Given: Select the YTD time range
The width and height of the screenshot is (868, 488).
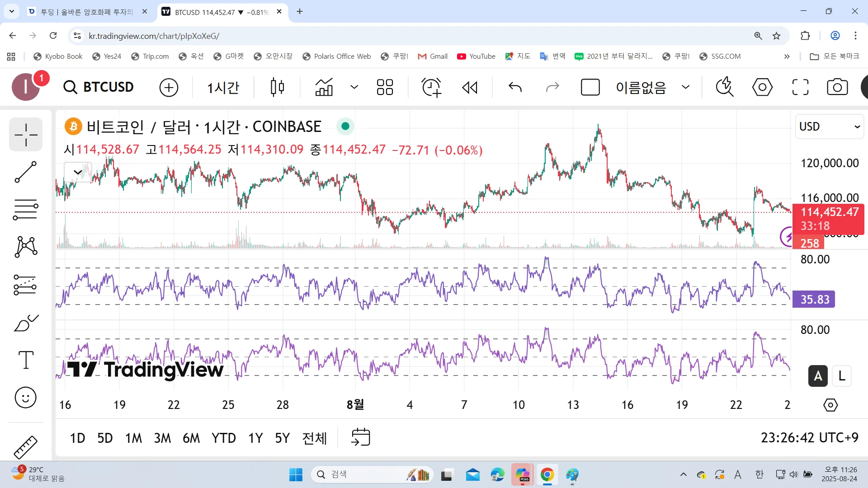Looking at the screenshot, I should coord(223,438).
